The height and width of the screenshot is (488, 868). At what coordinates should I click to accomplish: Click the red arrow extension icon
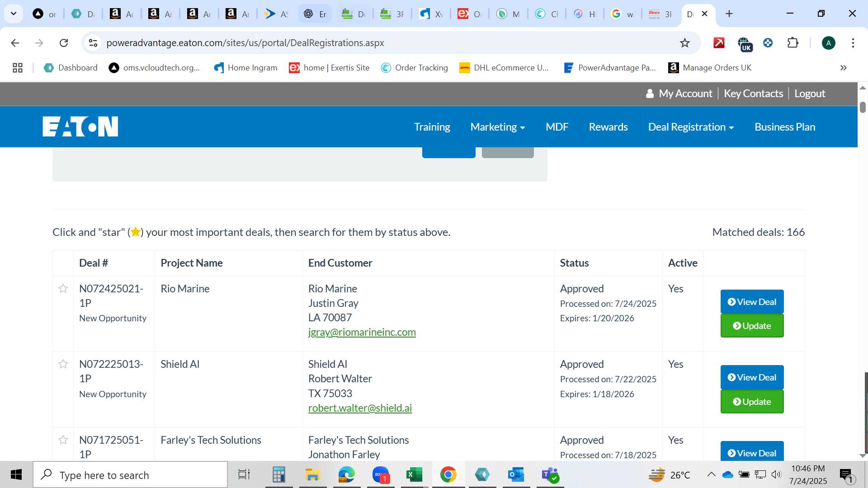pyautogui.click(x=719, y=43)
